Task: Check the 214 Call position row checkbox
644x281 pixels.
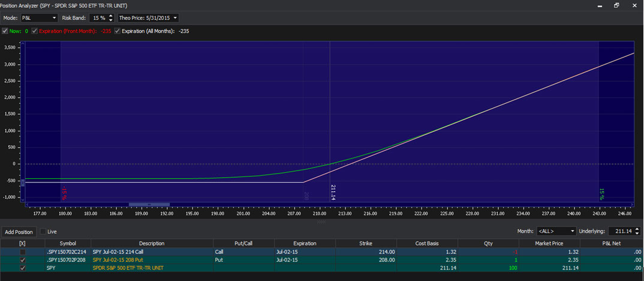Action: coord(22,252)
